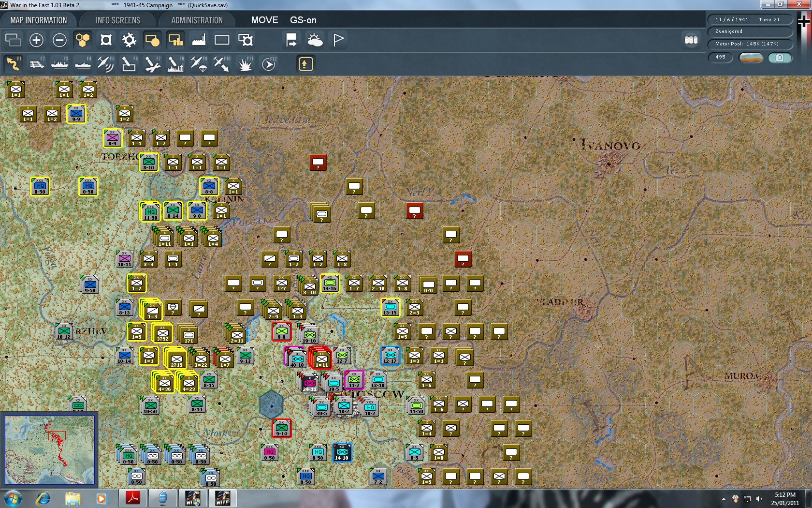Select the 24-11 pink unit counter
This screenshot has width=812, height=508.
309,383
